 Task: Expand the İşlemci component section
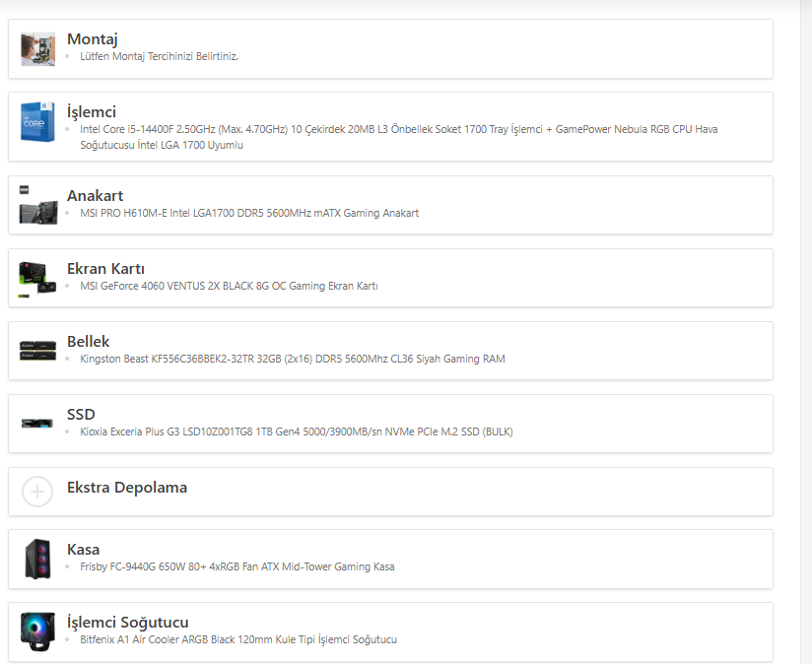(x=92, y=112)
